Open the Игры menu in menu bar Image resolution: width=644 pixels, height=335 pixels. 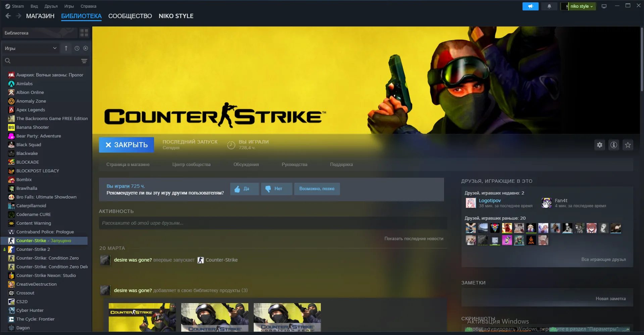click(x=69, y=6)
